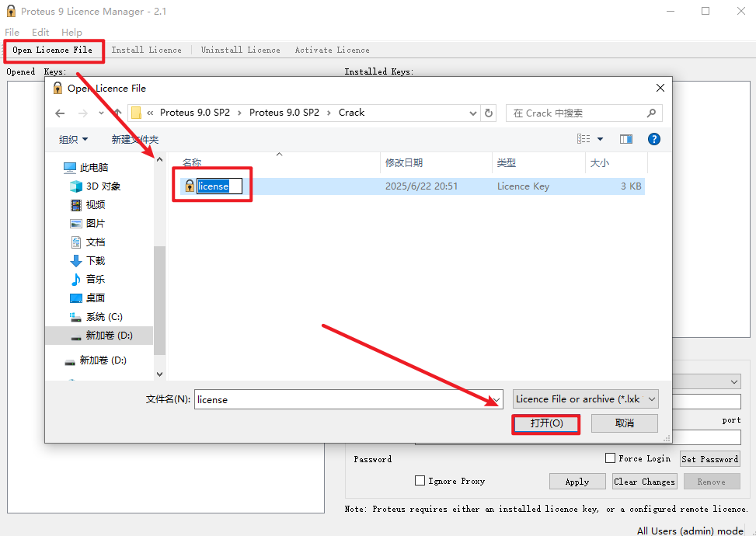Select the license key file icon

click(189, 186)
